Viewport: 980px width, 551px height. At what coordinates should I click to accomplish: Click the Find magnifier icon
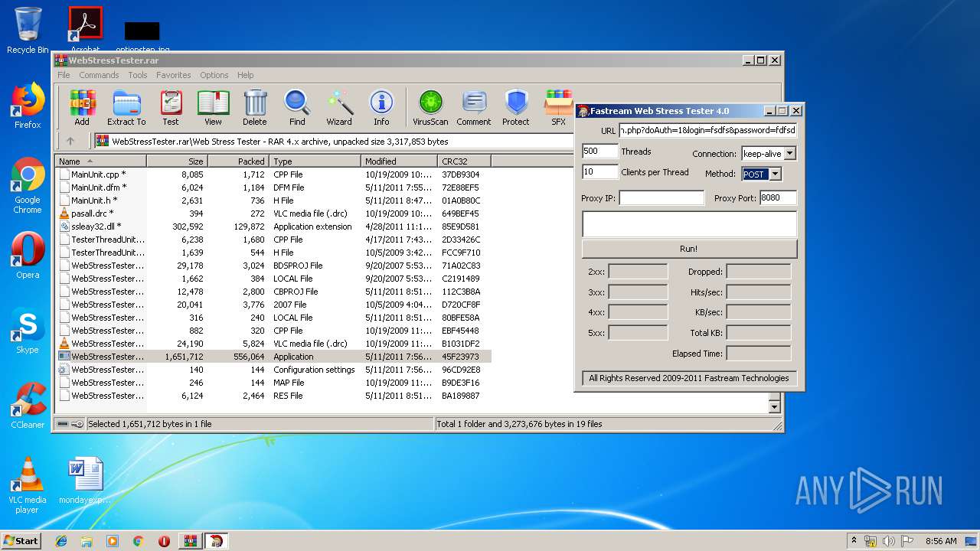(297, 107)
